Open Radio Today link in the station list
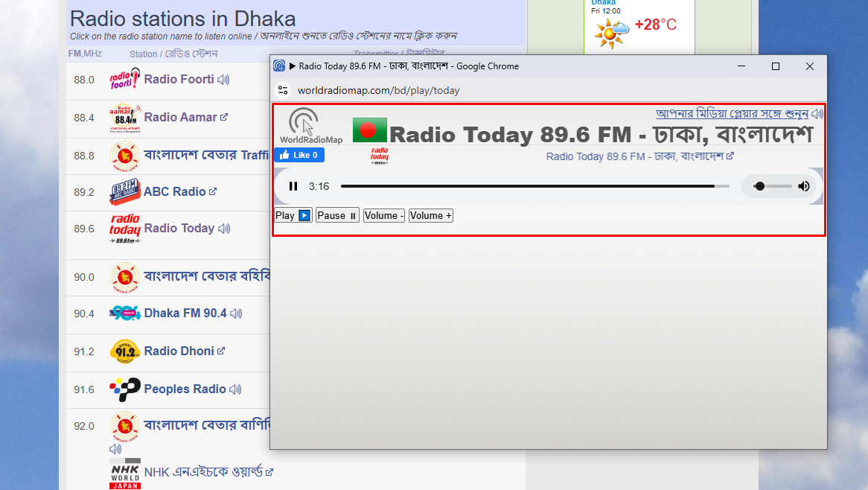The width and height of the screenshot is (868, 490). coord(179,228)
